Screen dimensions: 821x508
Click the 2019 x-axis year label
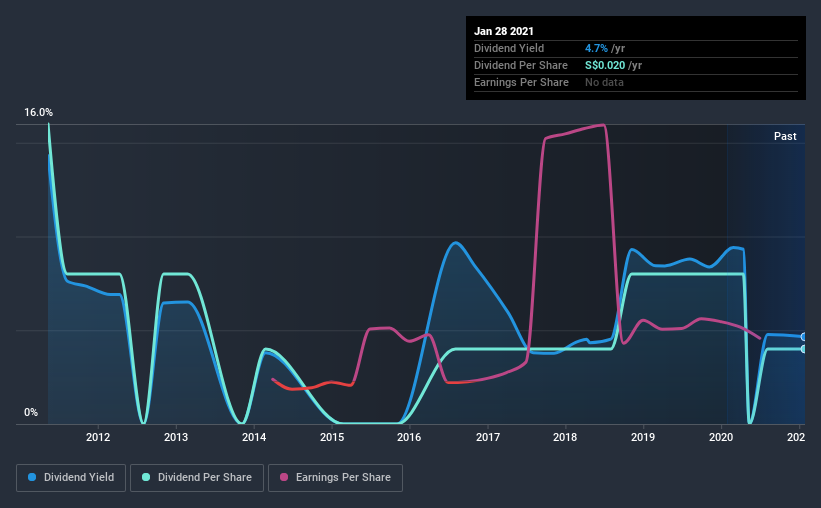pos(643,437)
